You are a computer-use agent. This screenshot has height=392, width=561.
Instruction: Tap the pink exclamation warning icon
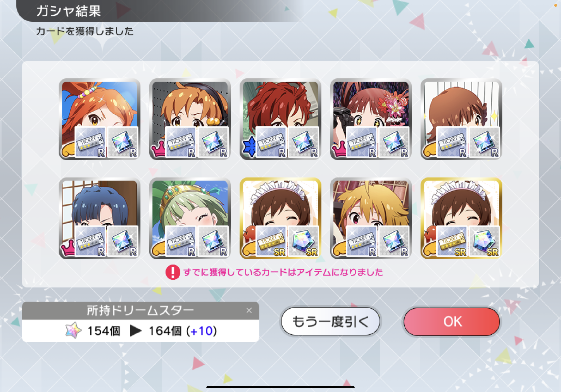(x=173, y=272)
